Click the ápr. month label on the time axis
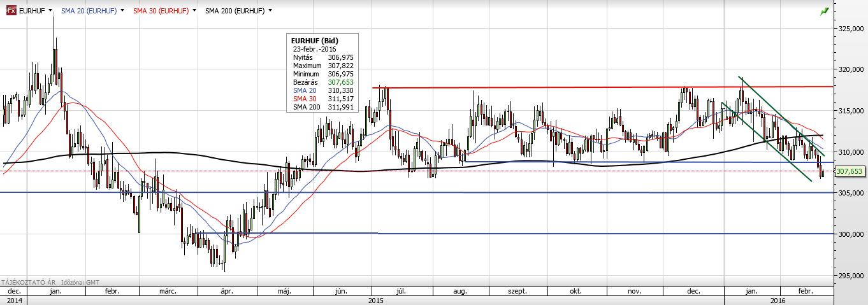The image size is (868, 305). tap(226, 291)
